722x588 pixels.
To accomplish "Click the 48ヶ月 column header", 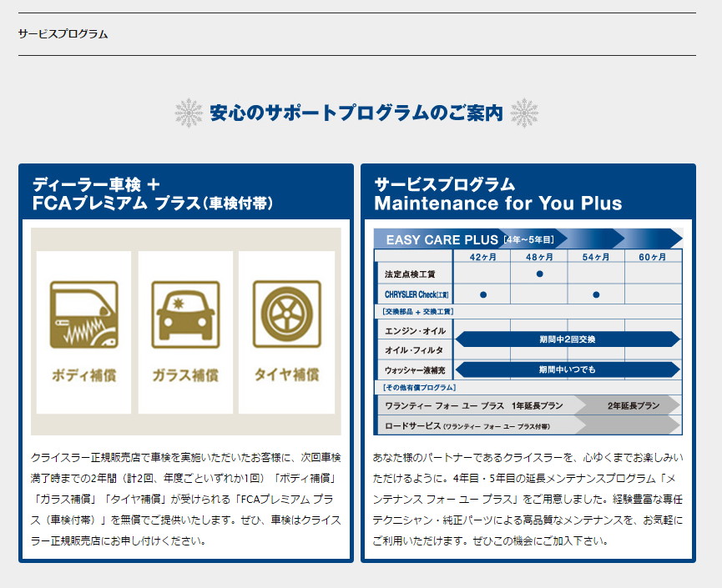I will click(539, 257).
